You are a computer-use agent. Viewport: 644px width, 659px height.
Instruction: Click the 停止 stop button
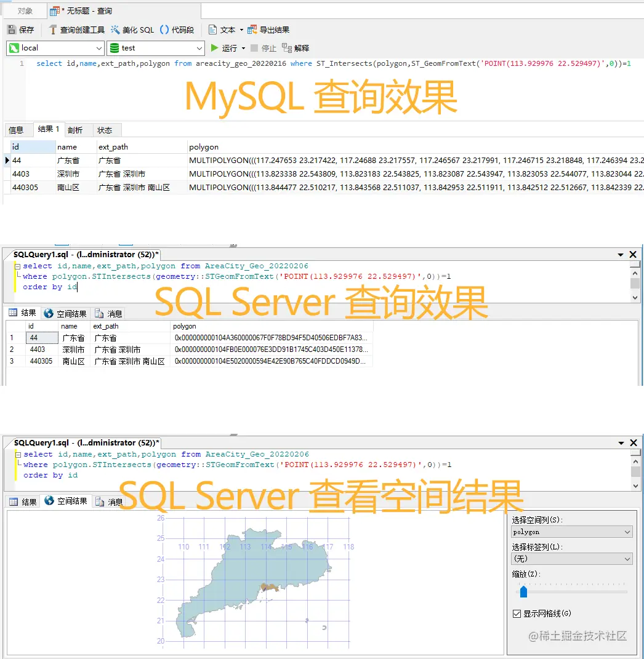[x=264, y=48]
